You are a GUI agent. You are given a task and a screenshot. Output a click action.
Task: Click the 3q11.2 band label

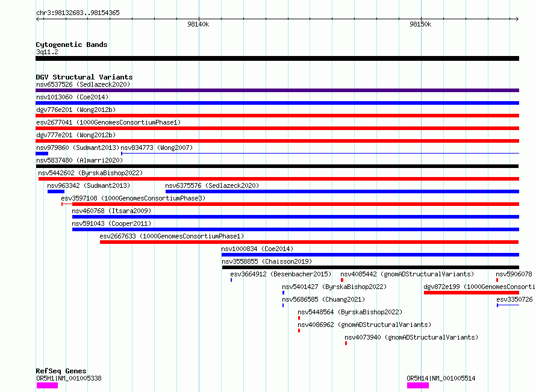pos(47,52)
